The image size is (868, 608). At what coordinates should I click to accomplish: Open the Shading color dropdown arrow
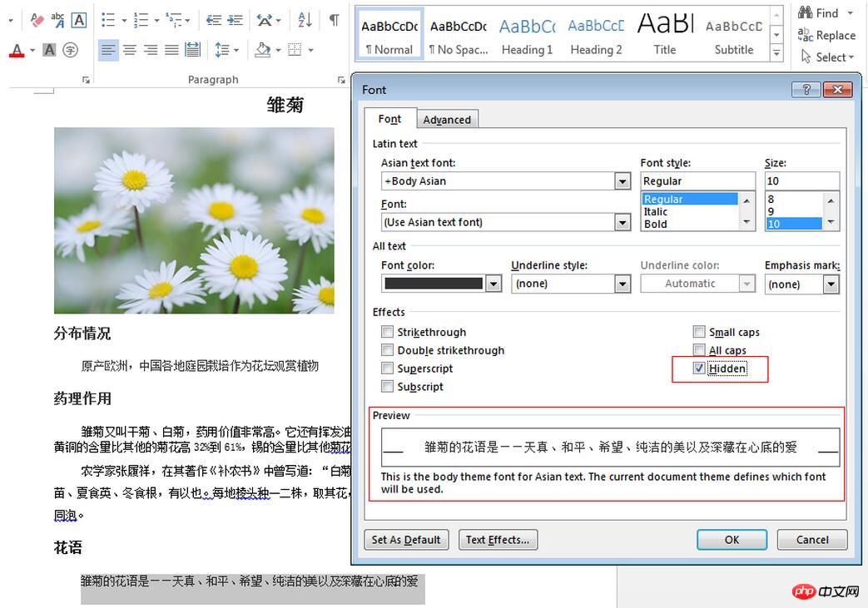[278, 51]
